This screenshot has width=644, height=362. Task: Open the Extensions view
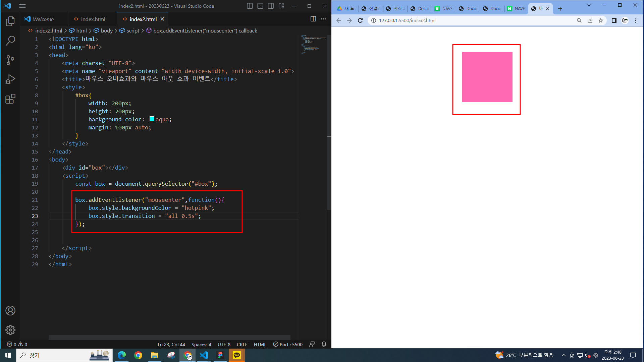click(x=10, y=99)
